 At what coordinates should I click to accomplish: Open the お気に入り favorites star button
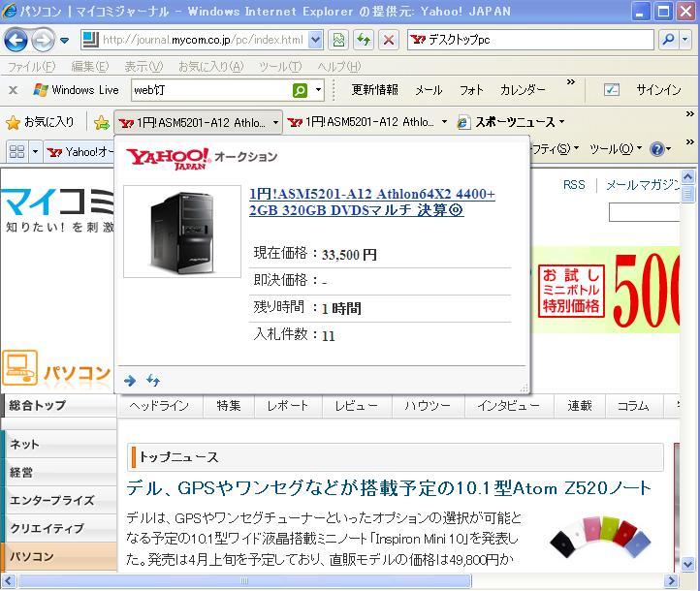[40, 122]
